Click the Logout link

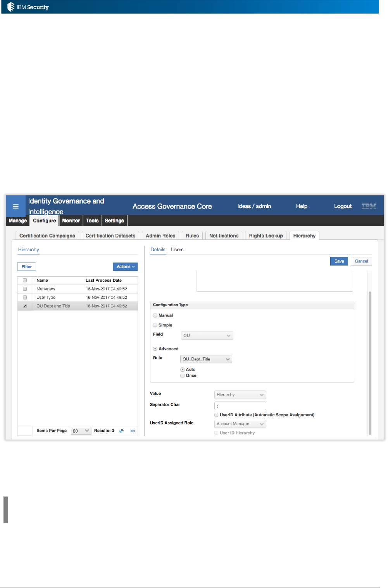[x=343, y=206]
